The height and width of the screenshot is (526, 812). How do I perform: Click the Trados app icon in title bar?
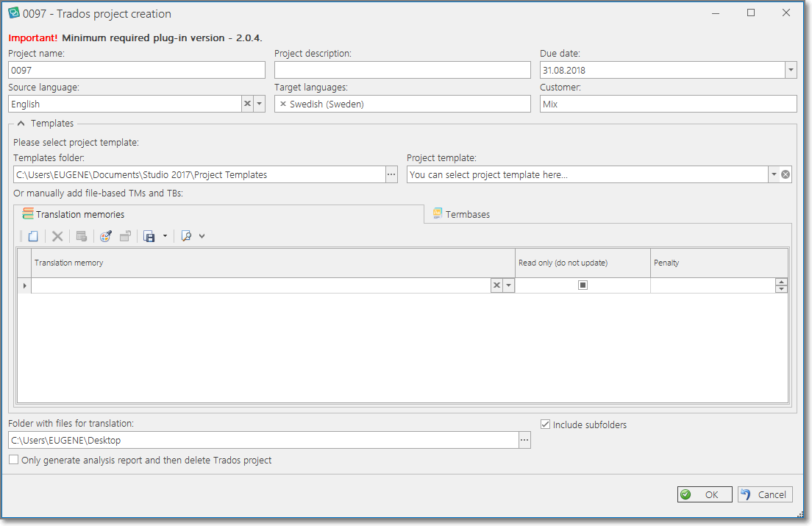14,13
